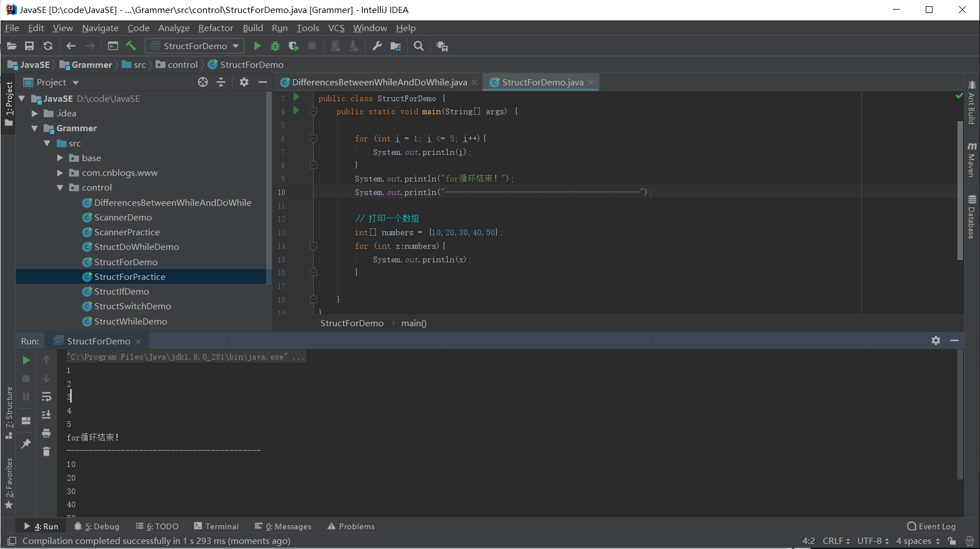Screen dimensions: 980x549
Task: Start debugging with the bug icon
Action: pos(275,46)
